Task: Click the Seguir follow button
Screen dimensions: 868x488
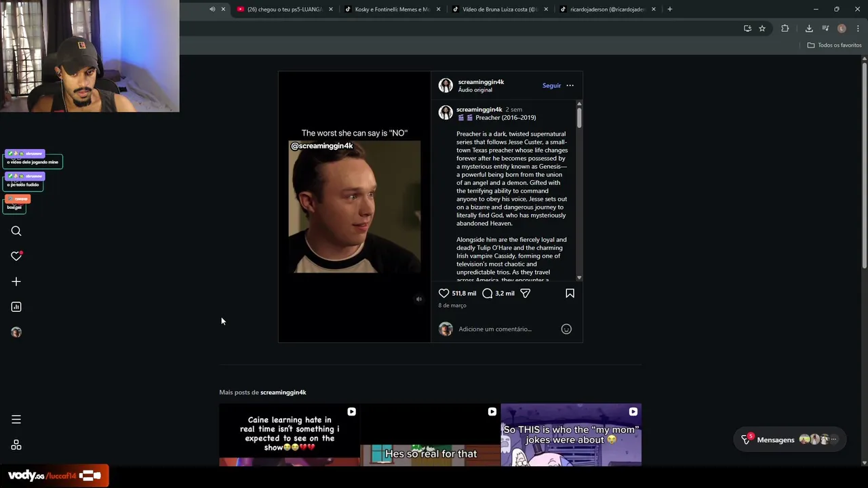Action: pyautogui.click(x=551, y=85)
